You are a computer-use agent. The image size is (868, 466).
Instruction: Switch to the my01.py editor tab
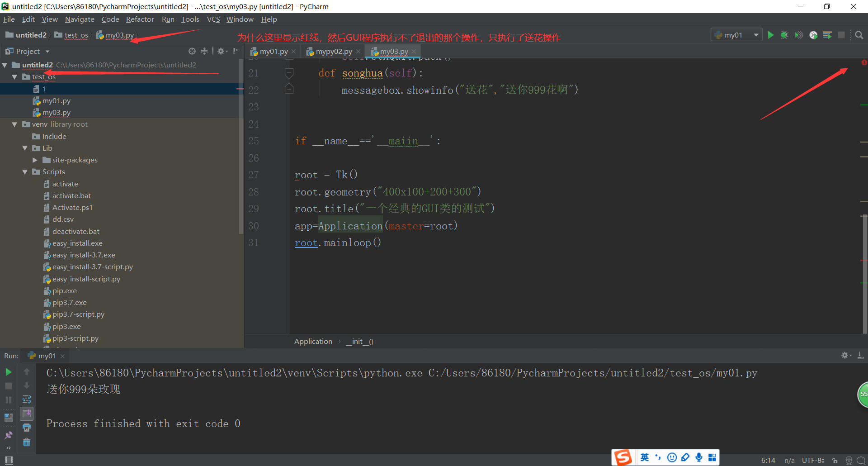(273, 51)
